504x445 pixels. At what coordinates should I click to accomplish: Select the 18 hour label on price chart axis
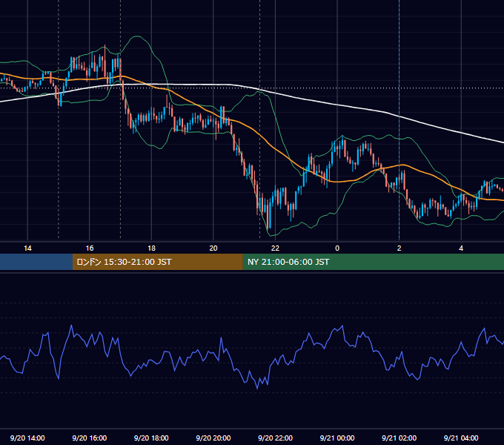point(151,248)
